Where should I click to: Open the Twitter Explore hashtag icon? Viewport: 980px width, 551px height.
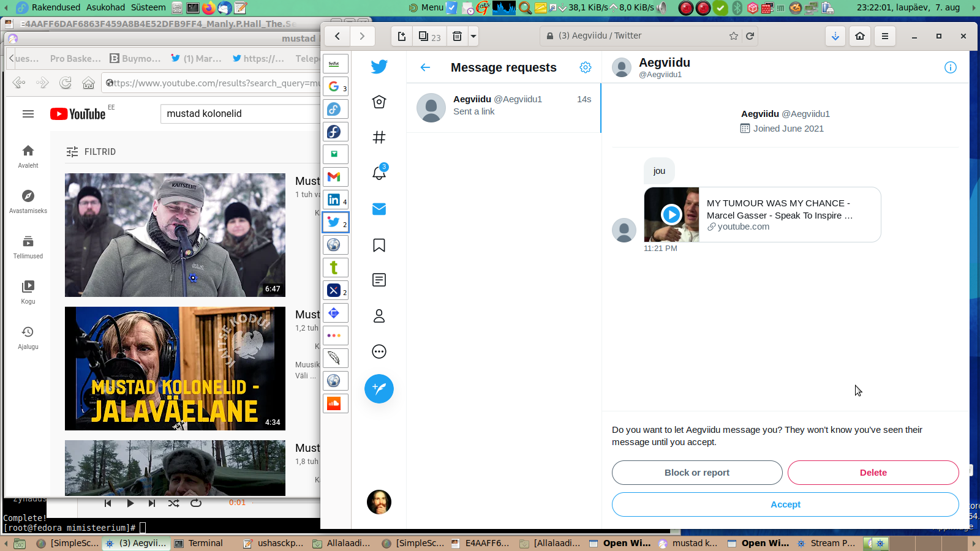pyautogui.click(x=379, y=137)
